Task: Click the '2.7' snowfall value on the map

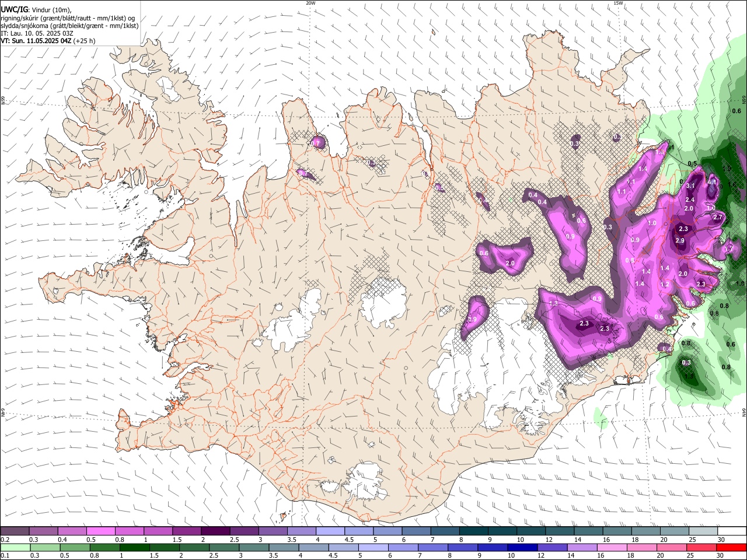Action: 718,218
